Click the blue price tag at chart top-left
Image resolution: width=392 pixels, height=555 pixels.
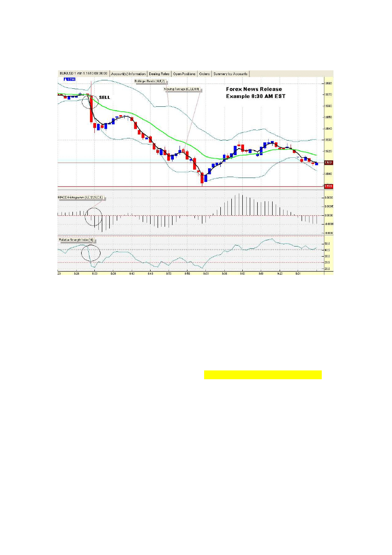70,79
